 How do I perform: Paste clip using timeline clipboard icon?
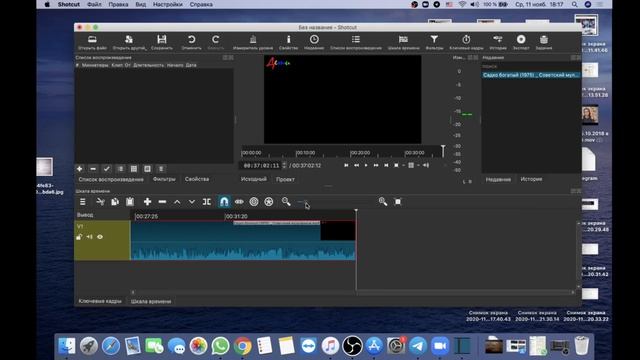[x=130, y=202]
